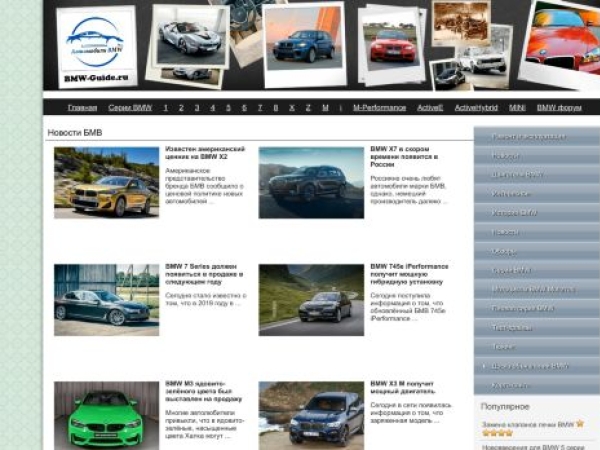
Task: Select series 8 in navigation bar
Action: [276, 108]
